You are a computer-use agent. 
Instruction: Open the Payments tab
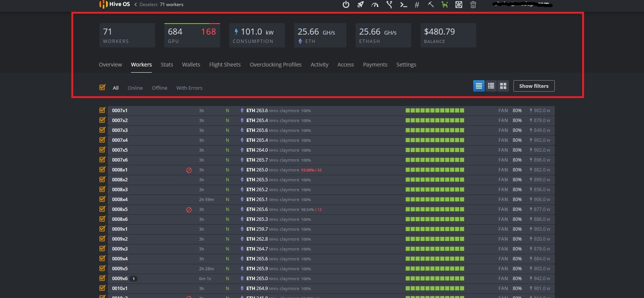375,65
